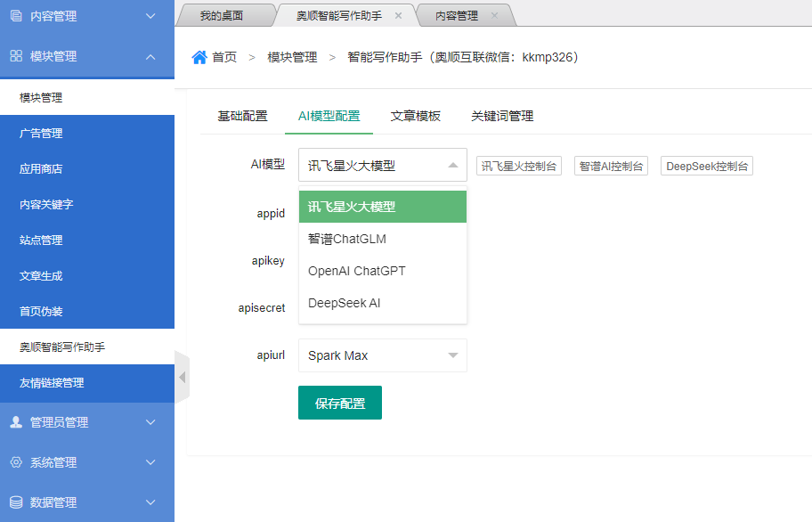The image size is (812, 522).
Task: Click the 系统管理 gear icon
Action: pyautogui.click(x=16, y=462)
